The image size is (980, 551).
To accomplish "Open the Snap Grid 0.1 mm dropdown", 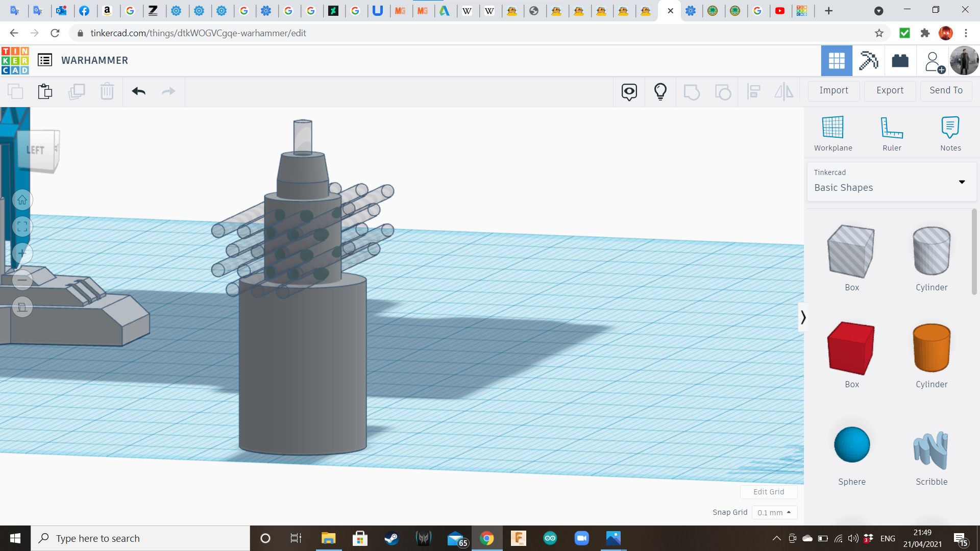I will click(774, 512).
